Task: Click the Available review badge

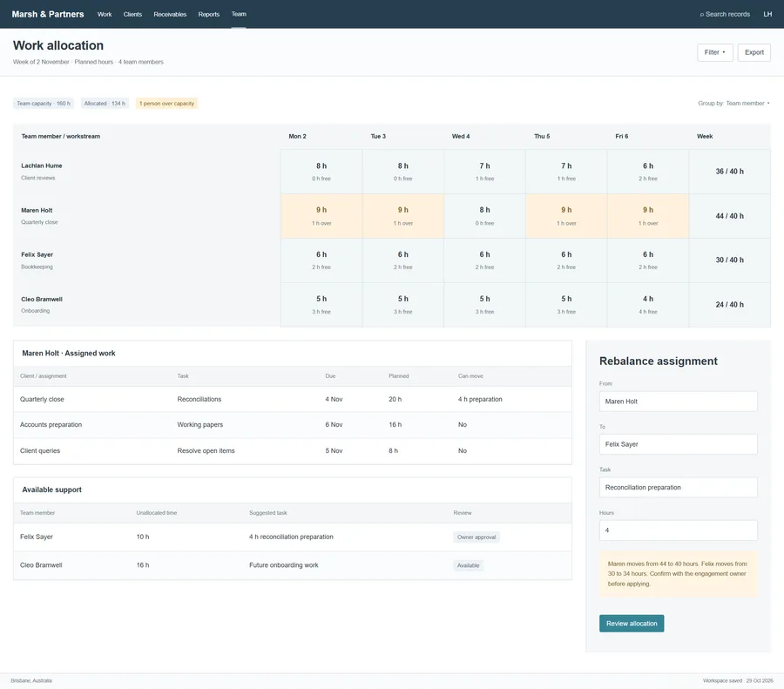Action: tap(468, 566)
